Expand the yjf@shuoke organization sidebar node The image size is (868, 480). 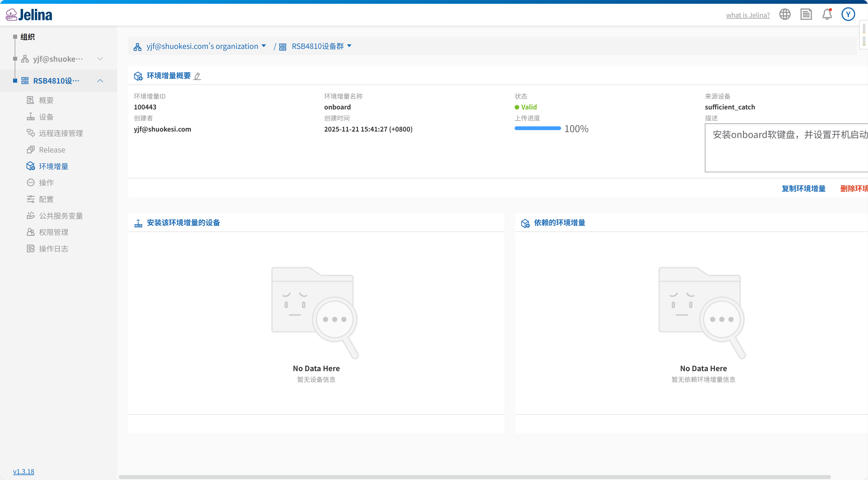pos(100,59)
